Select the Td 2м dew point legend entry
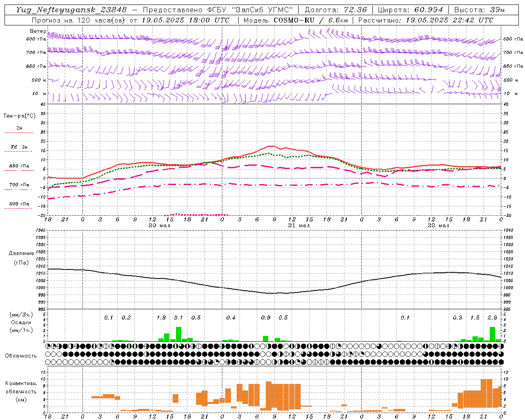This screenshot has width=525, height=420. 19,147
